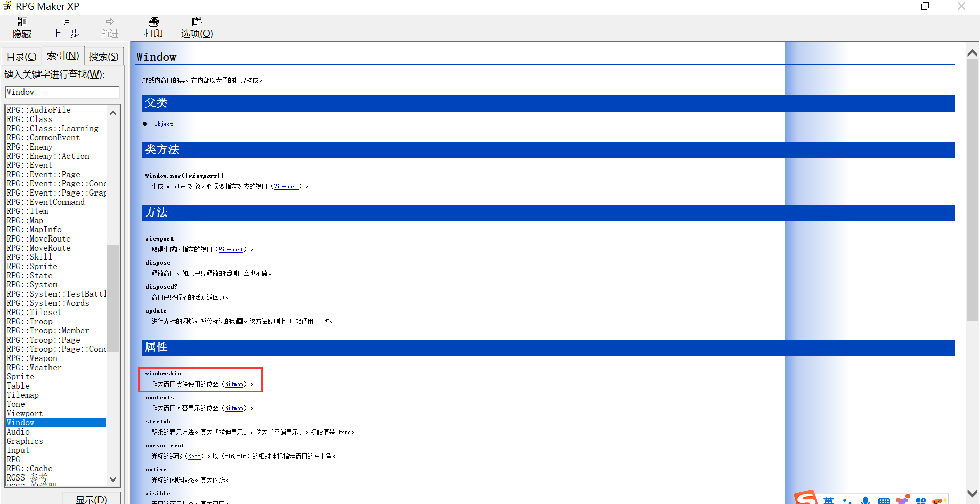Screen dimensions: 980x504
Task: Select the RPG::Weapon index entry
Action: pos(32,358)
